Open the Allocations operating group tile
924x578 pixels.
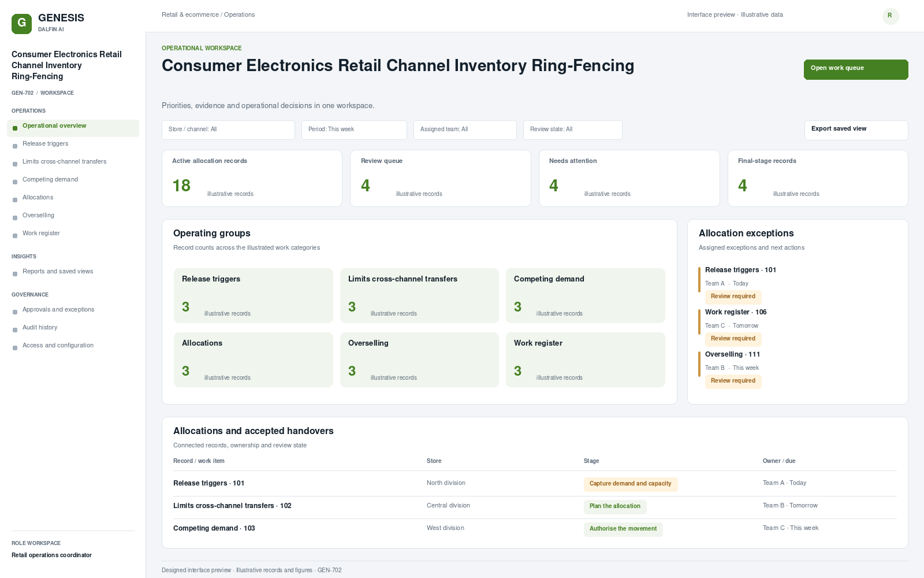254,360
